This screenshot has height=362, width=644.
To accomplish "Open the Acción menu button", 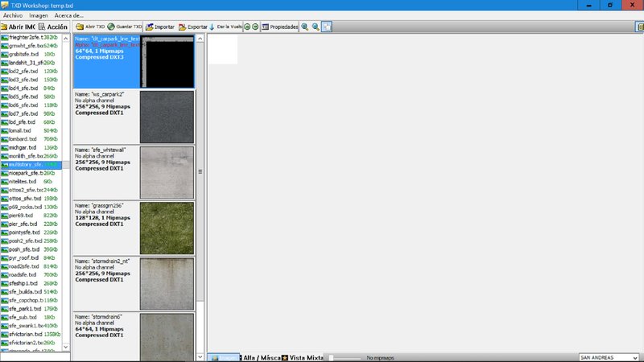I will (x=53, y=27).
